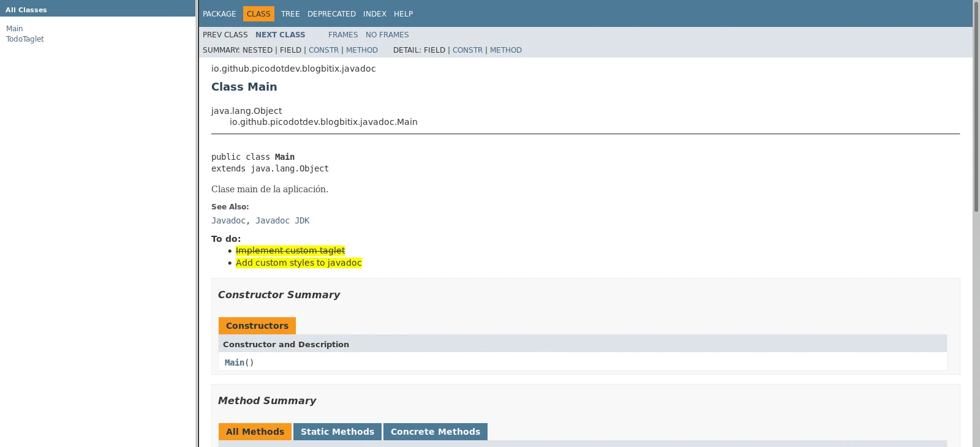Open the Javadoc JDK link
This screenshot has width=980, height=447.
coord(282,220)
